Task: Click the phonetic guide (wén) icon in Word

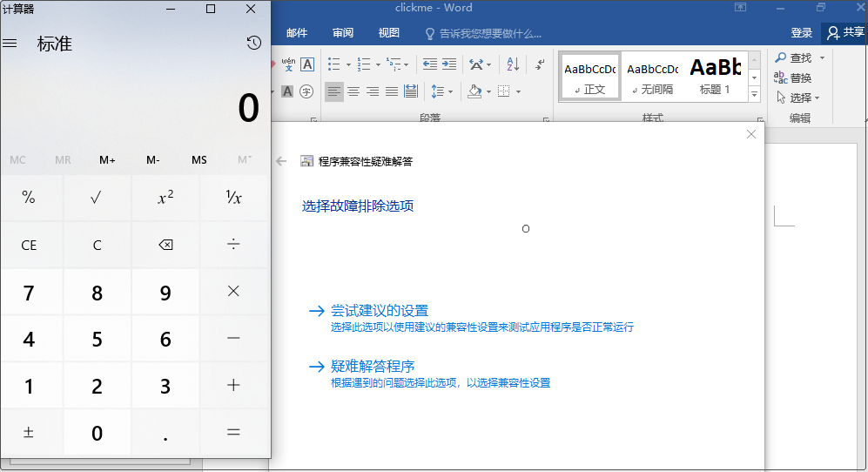Action: pos(288,64)
